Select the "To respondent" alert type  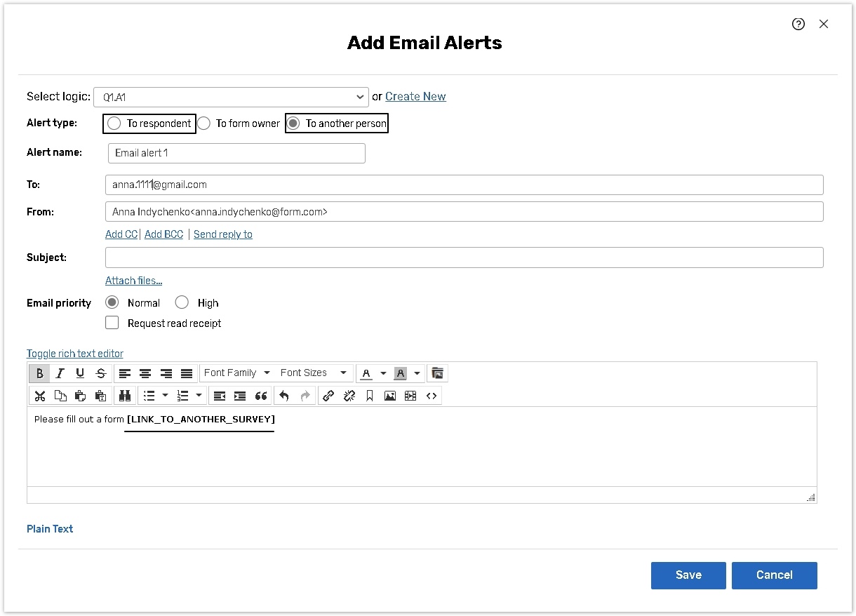(x=114, y=123)
